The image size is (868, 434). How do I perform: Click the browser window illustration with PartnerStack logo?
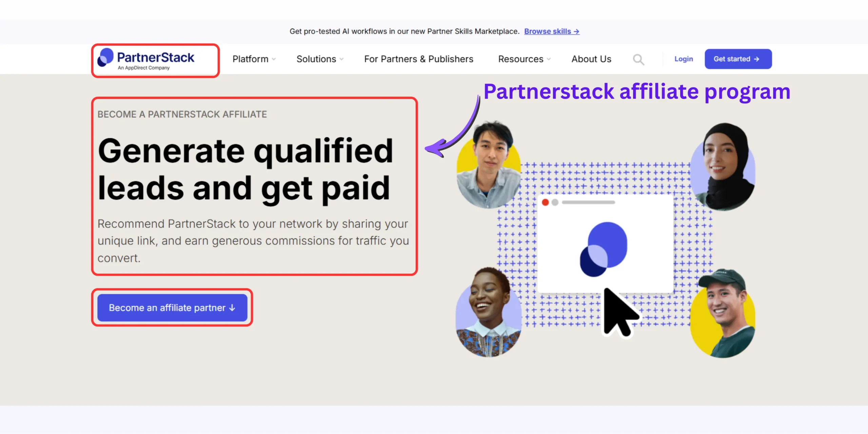605,243
